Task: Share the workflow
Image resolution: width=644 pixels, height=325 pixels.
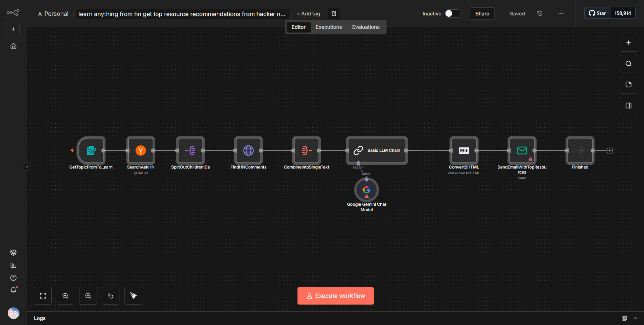Action: point(482,13)
